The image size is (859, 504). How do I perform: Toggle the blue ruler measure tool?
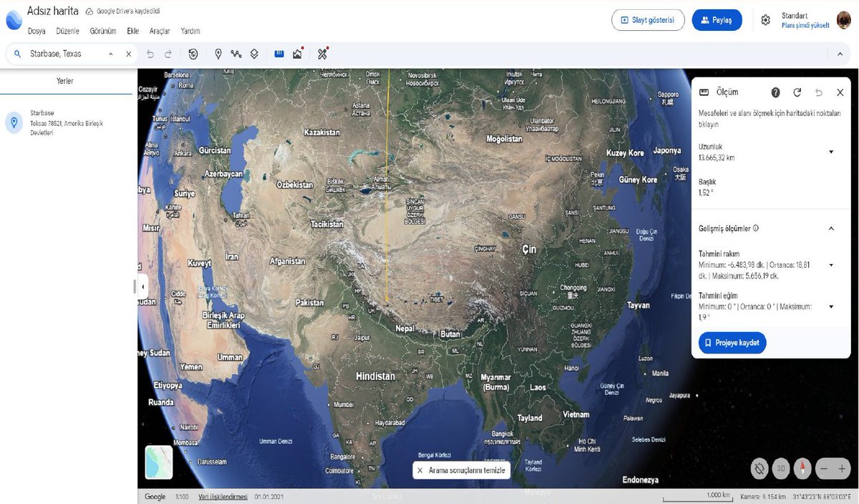tap(279, 54)
